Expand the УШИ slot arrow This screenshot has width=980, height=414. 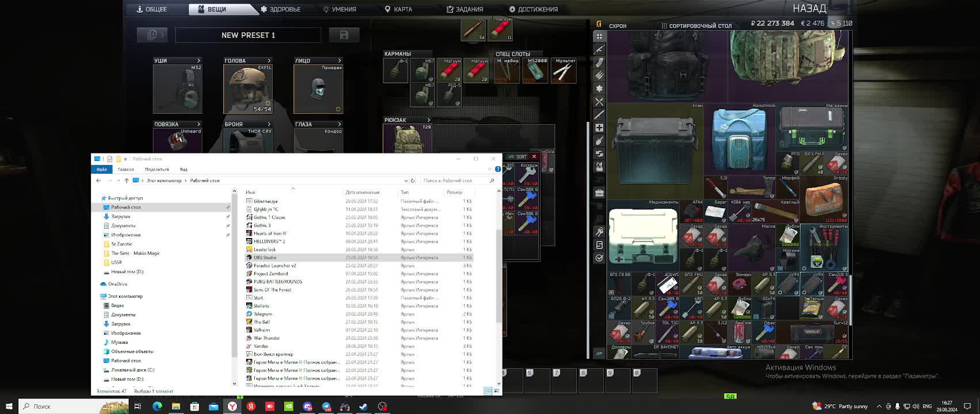coord(199,60)
